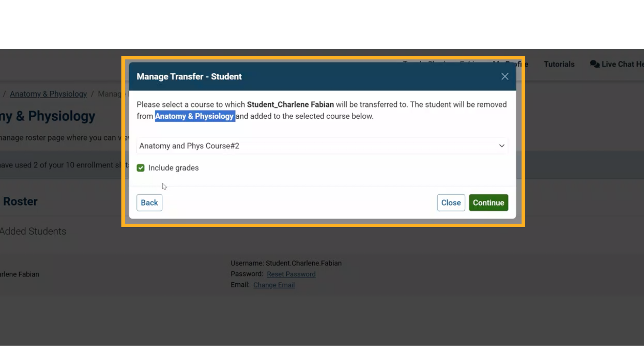Uncheck the Include grades checkbox
This screenshot has height=362, width=644.
coord(141,168)
